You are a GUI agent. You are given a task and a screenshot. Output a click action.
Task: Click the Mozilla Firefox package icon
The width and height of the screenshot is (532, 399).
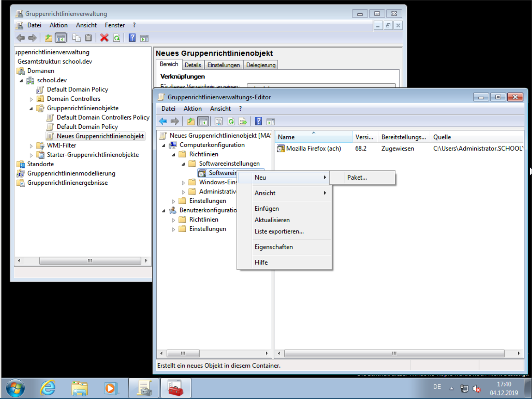pyautogui.click(x=281, y=149)
